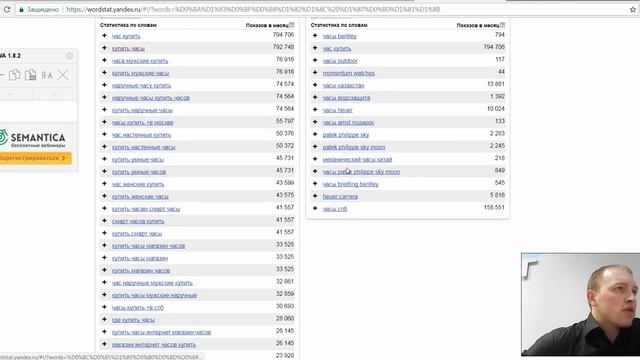This screenshot has height=360, width=640.
Task: Click impressions value '158 551'
Action: pyautogui.click(x=494, y=207)
